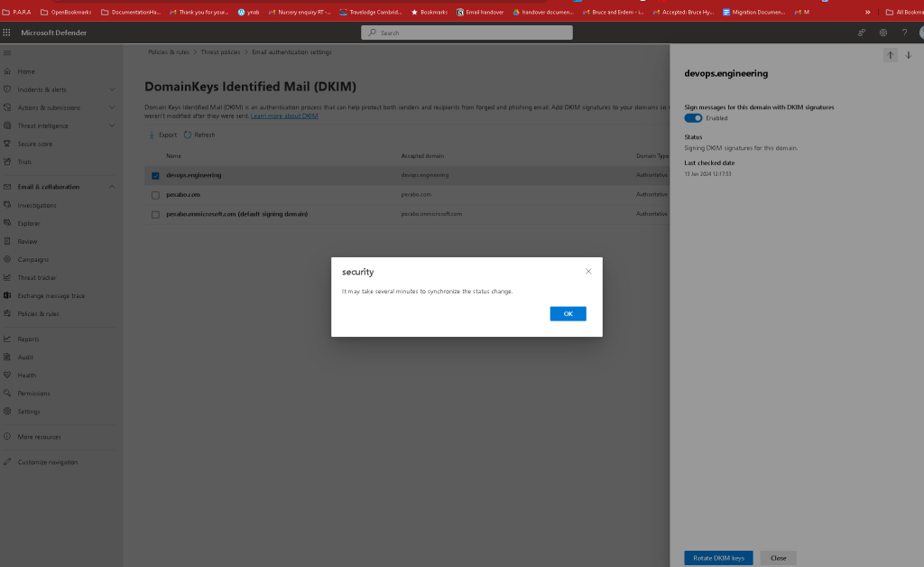
Task: Collapse Email & collaboration section chevron
Action: click(x=112, y=187)
